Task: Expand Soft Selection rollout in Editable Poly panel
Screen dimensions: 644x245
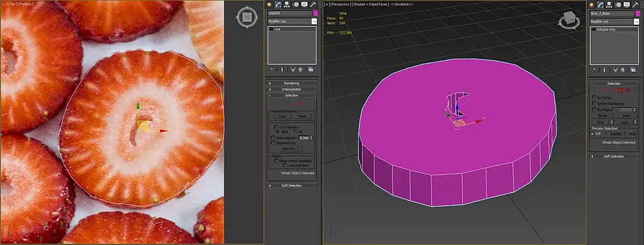Action: tap(614, 156)
